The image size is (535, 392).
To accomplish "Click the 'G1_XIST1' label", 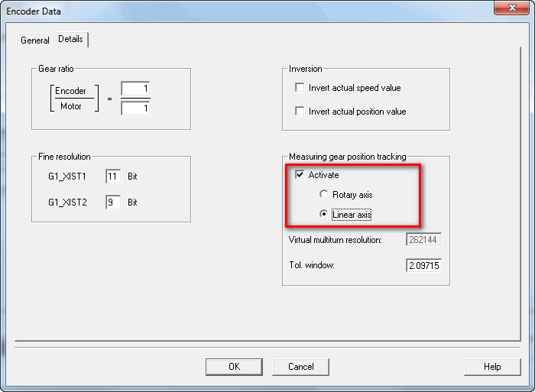I will coord(67,177).
